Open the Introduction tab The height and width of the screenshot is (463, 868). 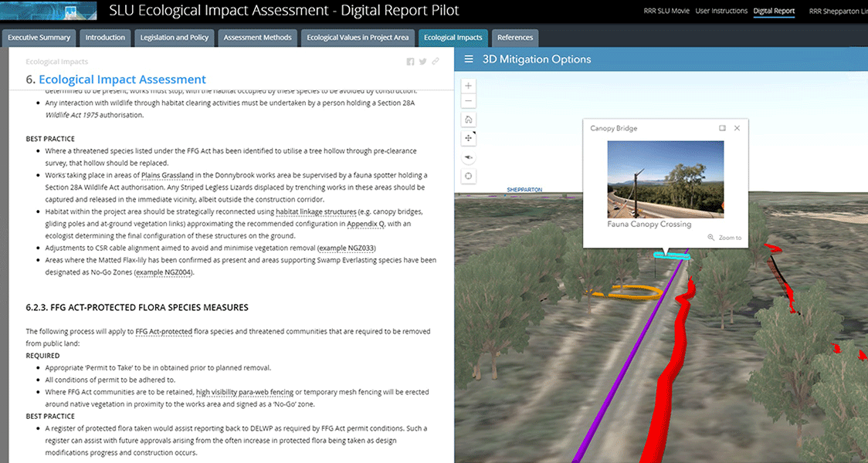[x=105, y=38]
